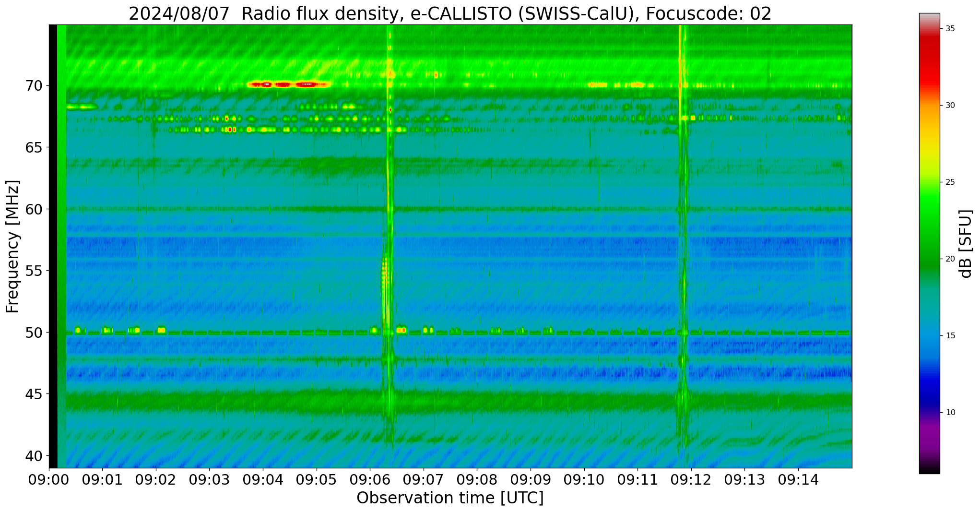Click the 09:08 time tick label
This screenshot has height=512, width=980.
477,479
